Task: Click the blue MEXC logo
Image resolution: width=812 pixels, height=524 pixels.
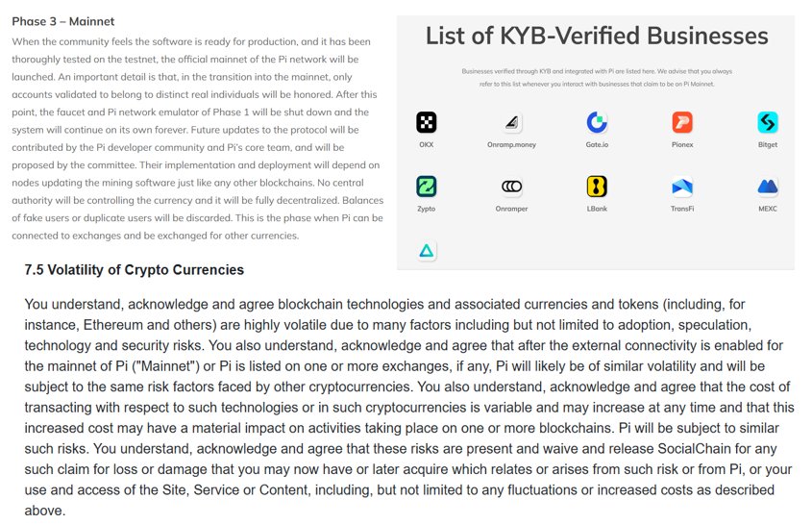Action: click(768, 187)
